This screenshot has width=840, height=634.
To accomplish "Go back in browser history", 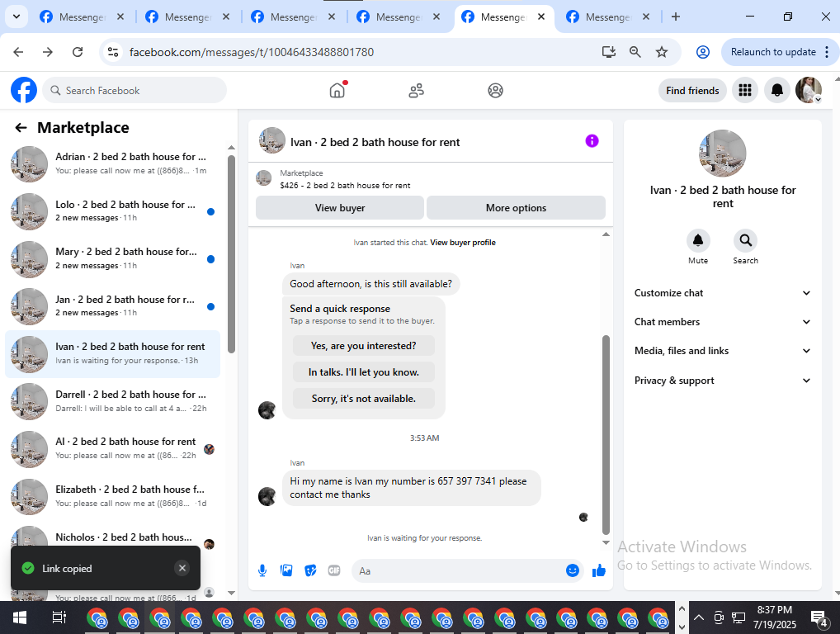I will click(x=18, y=52).
